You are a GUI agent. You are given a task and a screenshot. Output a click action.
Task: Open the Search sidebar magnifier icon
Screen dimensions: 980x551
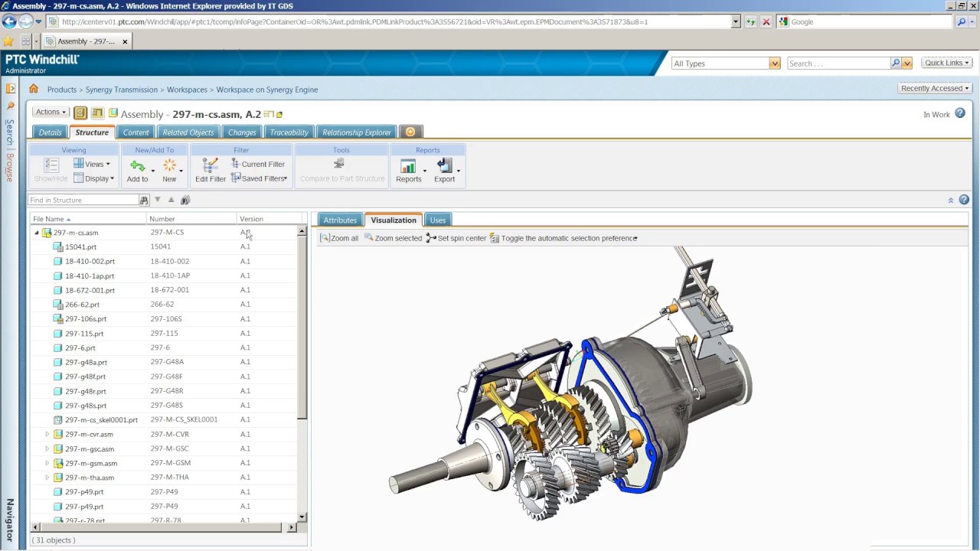tap(10, 106)
